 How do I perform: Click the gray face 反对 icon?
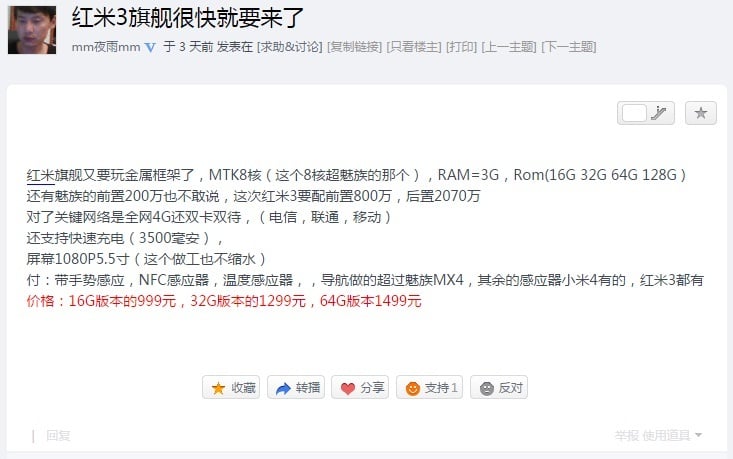[487, 388]
